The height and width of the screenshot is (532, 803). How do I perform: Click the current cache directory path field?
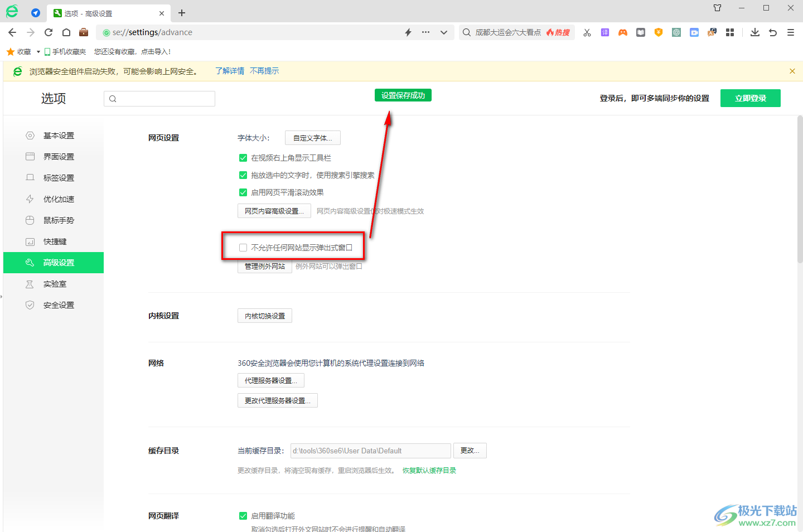[371, 451]
